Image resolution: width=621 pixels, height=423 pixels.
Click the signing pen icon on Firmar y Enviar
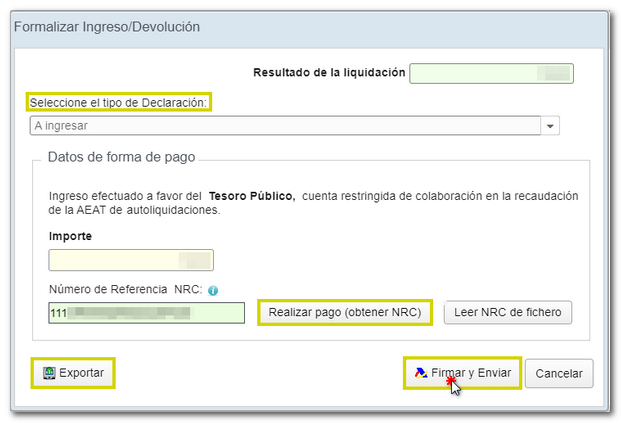(x=420, y=373)
